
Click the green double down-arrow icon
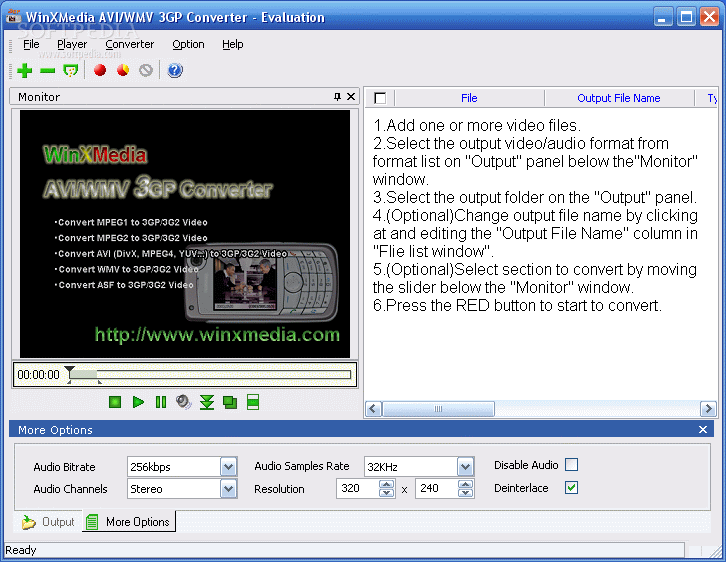[x=207, y=402]
